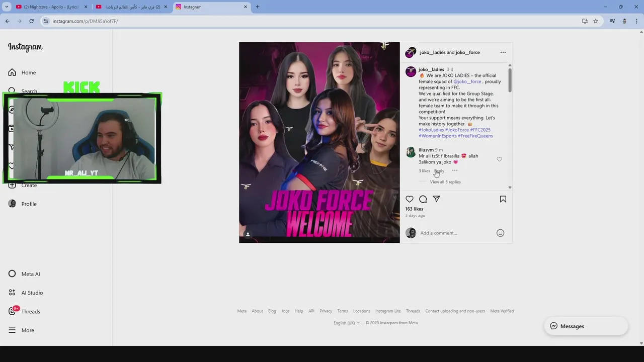Open AI Studio in sidebar
The width and height of the screenshot is (644, 362).
point(26,293)
